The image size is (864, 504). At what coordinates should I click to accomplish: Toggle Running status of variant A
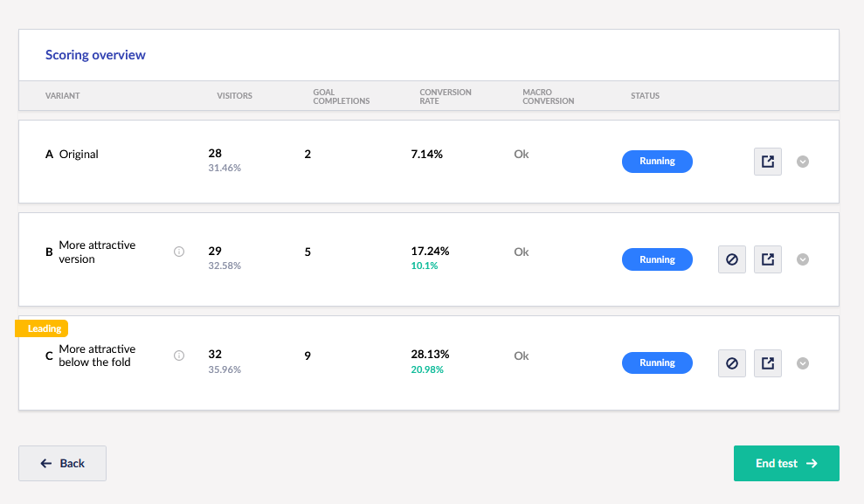point(657,161)
